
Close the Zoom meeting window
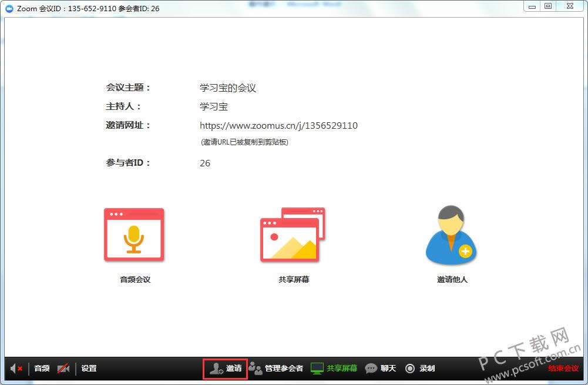[x=570, y=6]
